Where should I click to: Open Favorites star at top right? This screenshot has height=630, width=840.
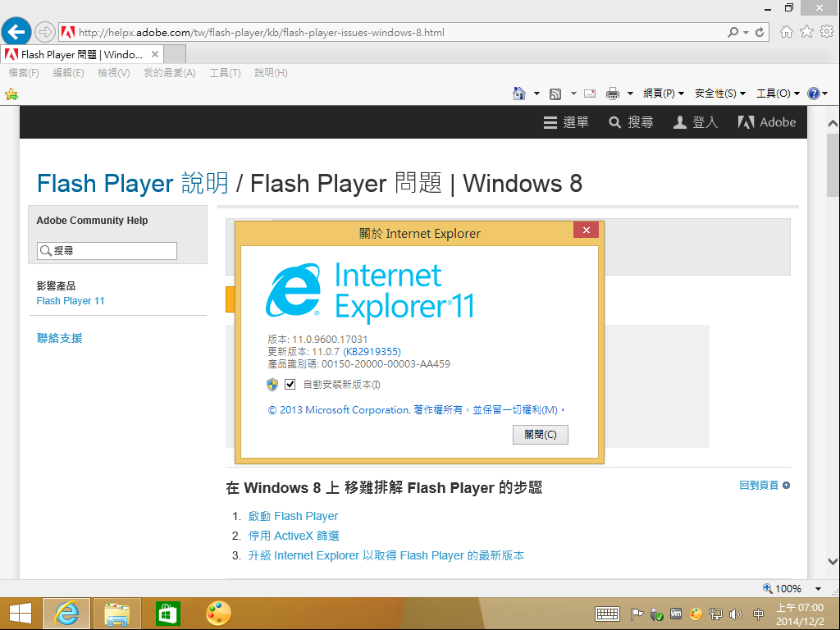tap(807, 32)
